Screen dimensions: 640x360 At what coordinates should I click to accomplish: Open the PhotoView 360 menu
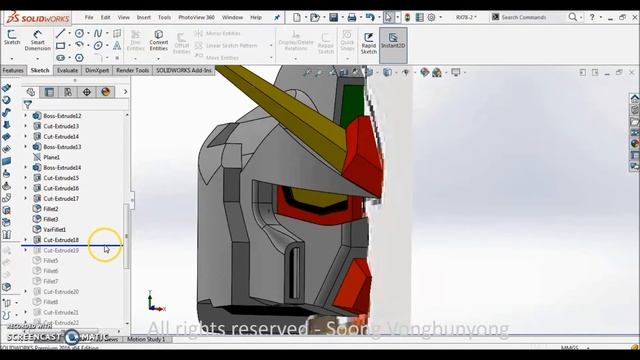pyautogui.click(x=196, y=17)
